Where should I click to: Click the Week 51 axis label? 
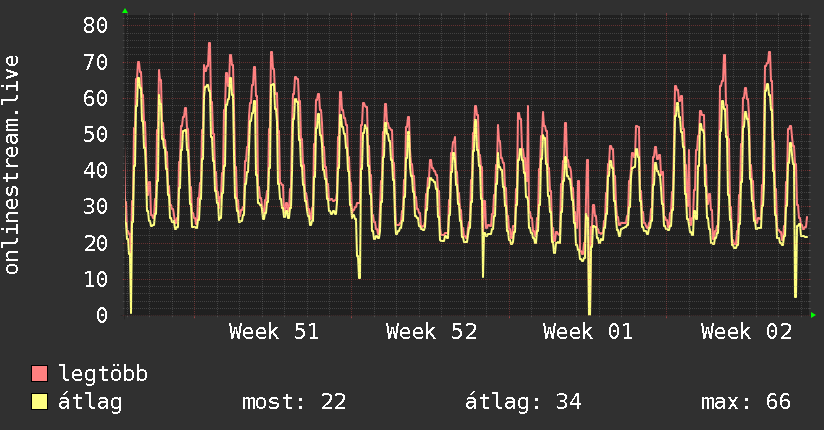[274, 332]
